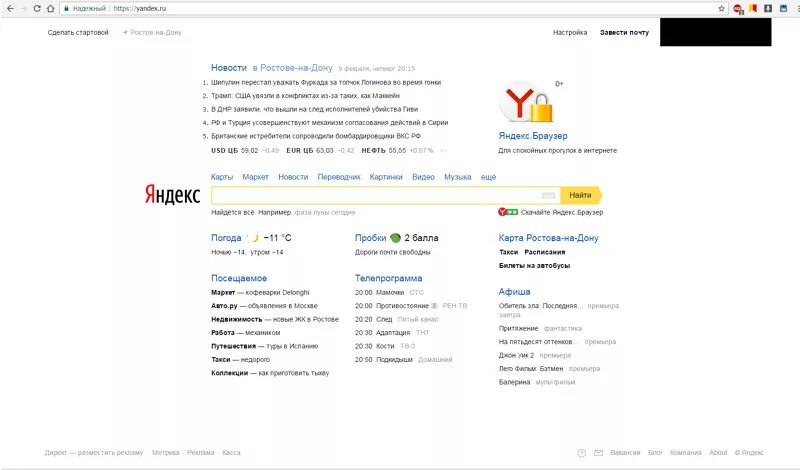The image size is (800, 470).
Task: Click the Yandex Browser logo with padlock
Action: click(x=526, y=102)
